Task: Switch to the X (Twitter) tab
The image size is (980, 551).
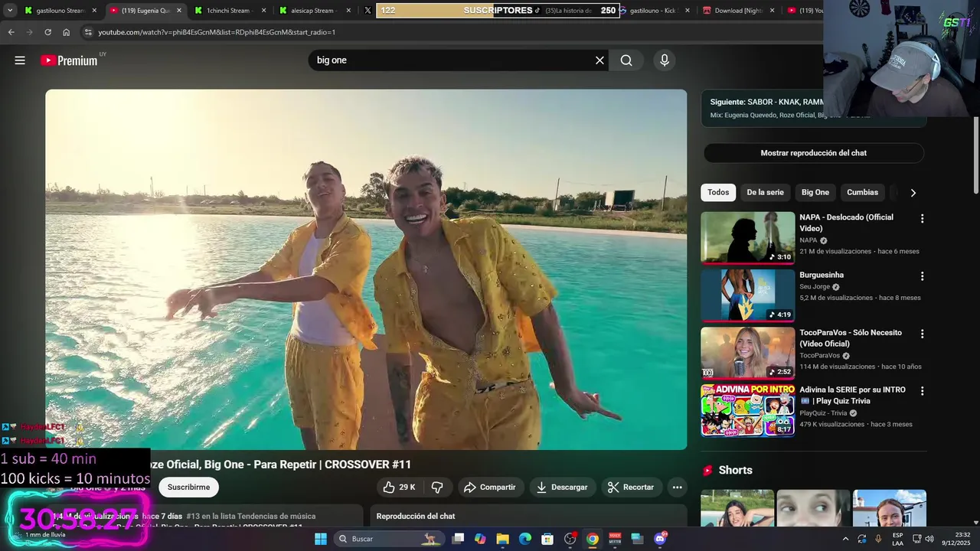Action: point(367,11)
